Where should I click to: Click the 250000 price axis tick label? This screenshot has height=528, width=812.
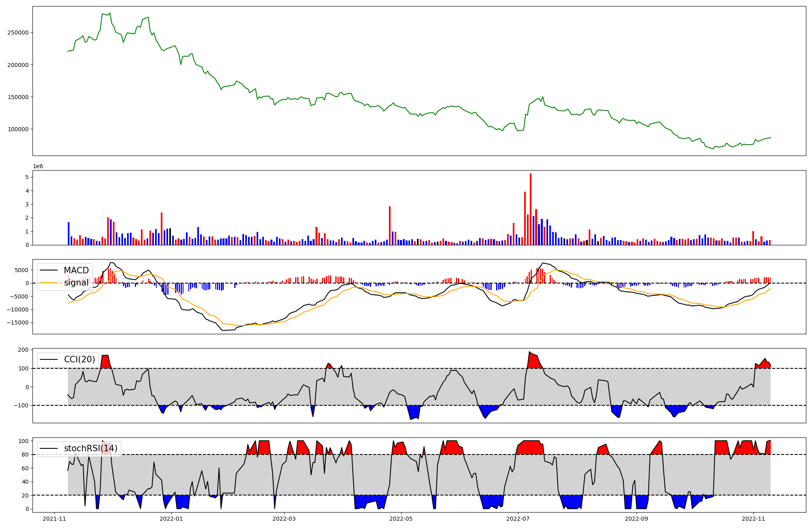[x=18, y=33]
